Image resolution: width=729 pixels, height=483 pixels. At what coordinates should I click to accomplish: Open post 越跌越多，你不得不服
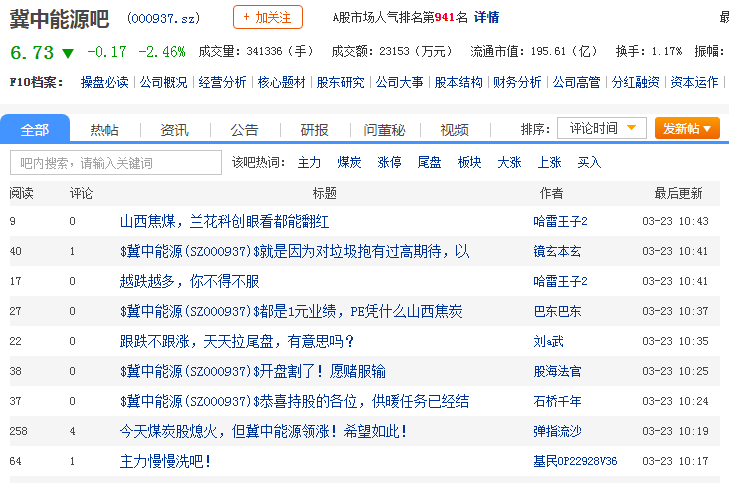point(189,281)
